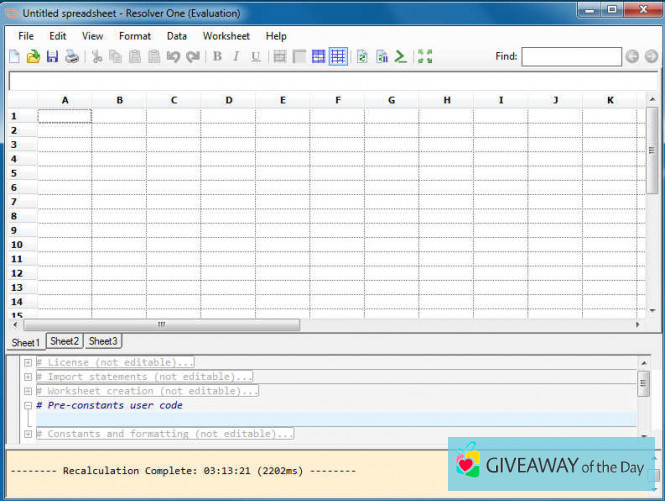Screen dimensions: 665x501
Task: Click inside the Find text box
Action: click(571, 57)
